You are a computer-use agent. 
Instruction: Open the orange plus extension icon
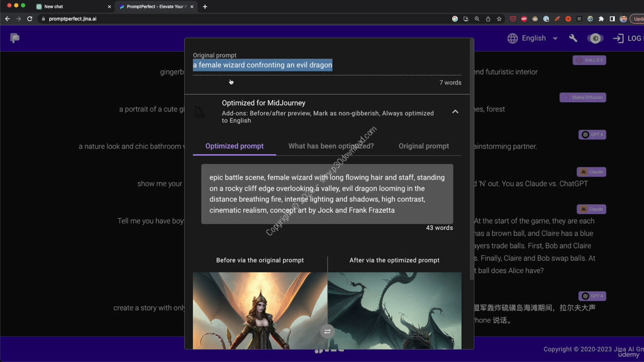568,19
